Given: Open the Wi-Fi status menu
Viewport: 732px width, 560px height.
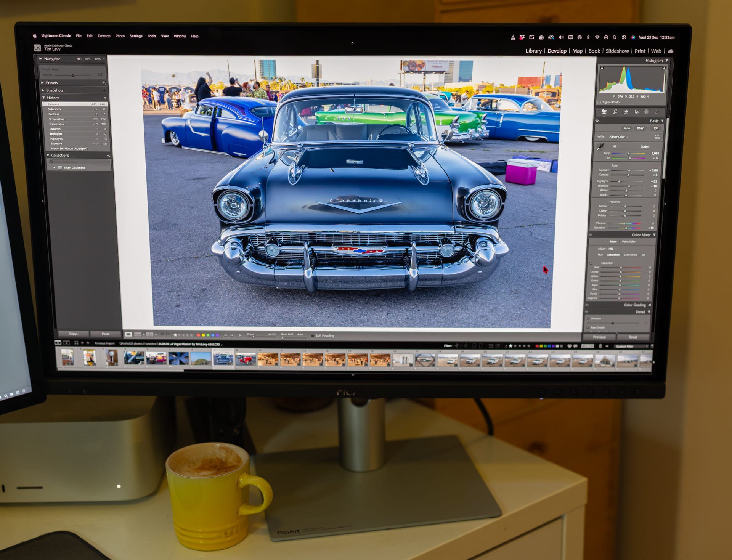Looking at the screenshot, I should click(x=597, y=37).
